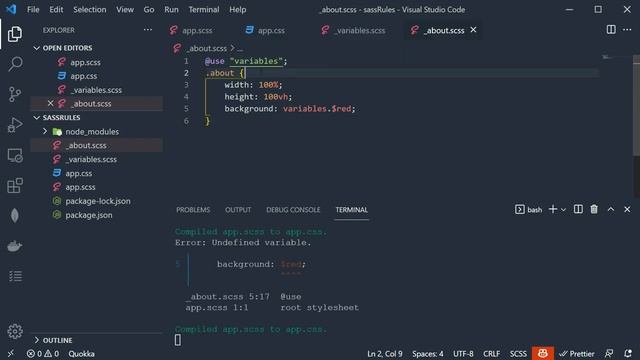
Task: Click Ln 2, Col 9 go-to-line
Action: tap(384, 353)
